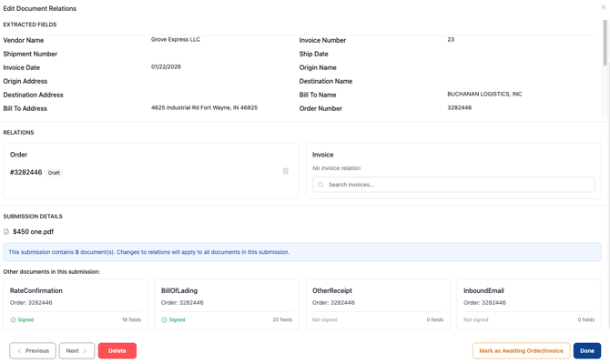This screenshot has height=364, width=610.
Task: Click the Draft badge on the order
Action: 55,173
